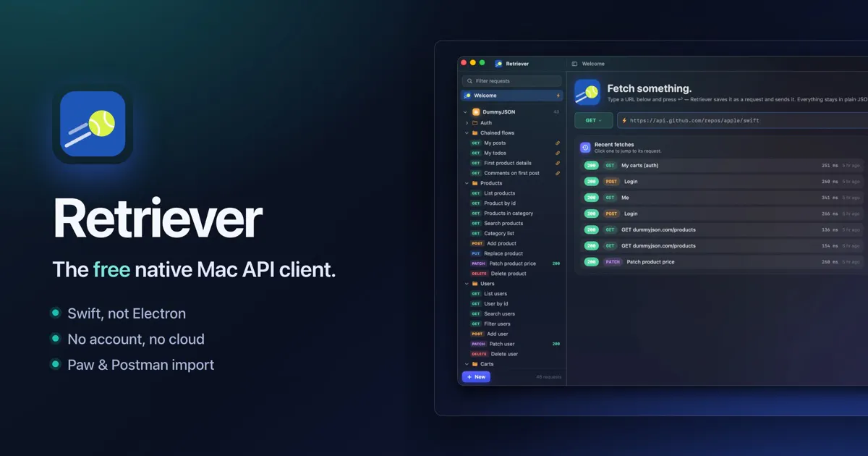
Task: Select the Welcome item in the sidebar
Action: tap(511, 96)
